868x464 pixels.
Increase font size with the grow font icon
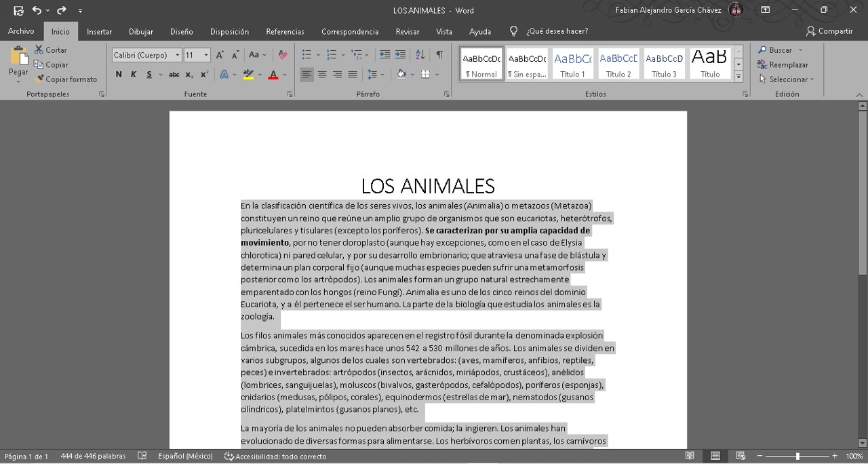(x=220, y=55)
